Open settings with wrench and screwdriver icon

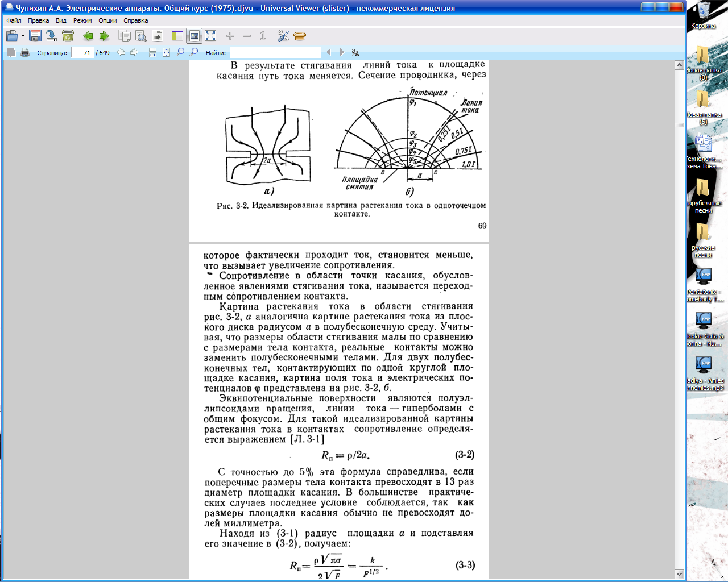click(x=283, y=36)
